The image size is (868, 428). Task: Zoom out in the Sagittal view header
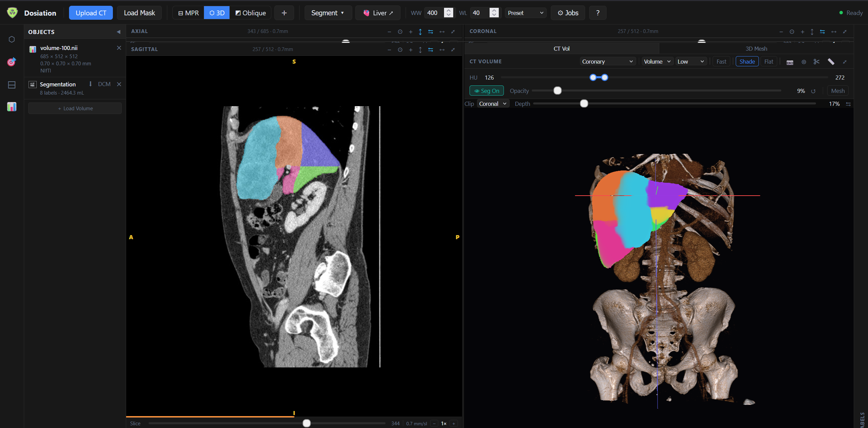389,50
